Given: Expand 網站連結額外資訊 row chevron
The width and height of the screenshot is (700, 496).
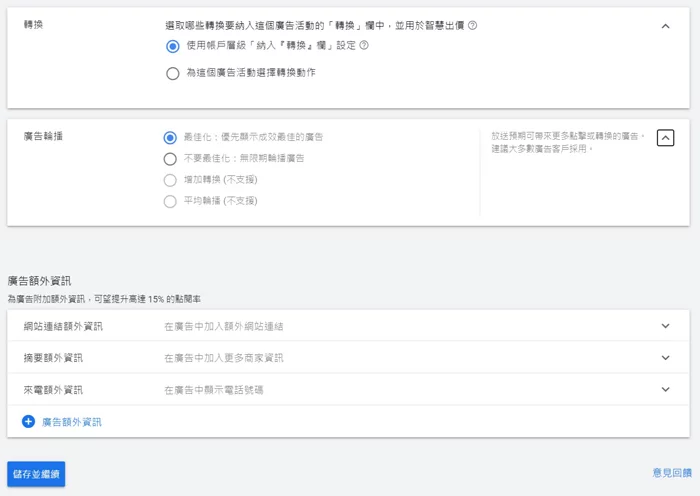Looking at the screenshot, I should click(665, 326).
